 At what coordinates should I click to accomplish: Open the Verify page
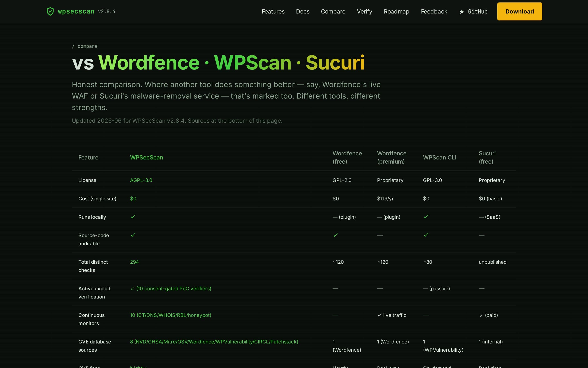click(364, 11)
